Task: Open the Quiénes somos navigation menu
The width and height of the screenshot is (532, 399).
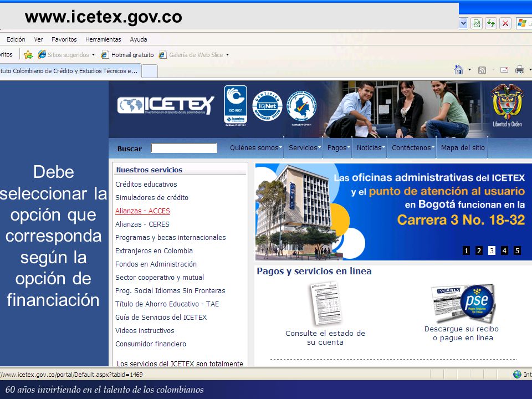Action: click(x=255, y=148)
